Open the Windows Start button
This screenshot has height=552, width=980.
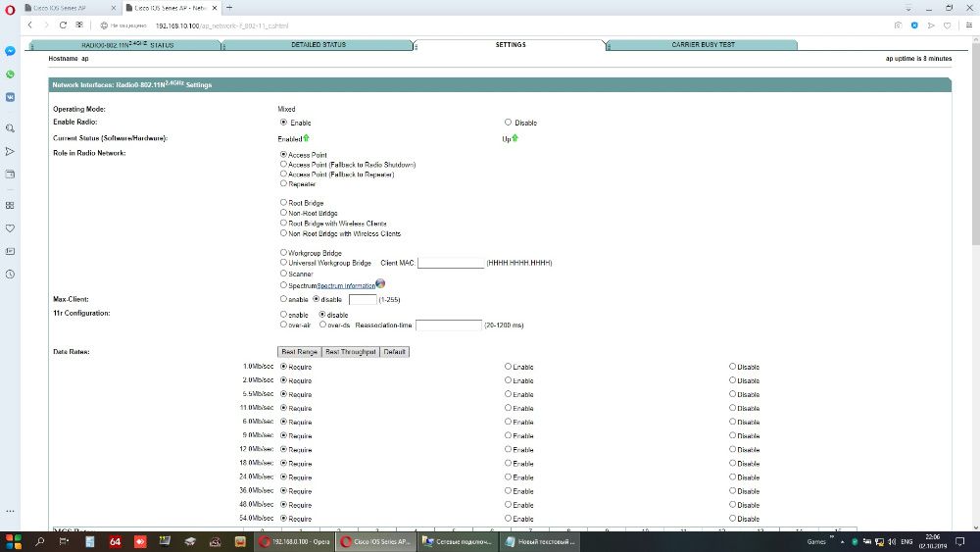point(13,541)
